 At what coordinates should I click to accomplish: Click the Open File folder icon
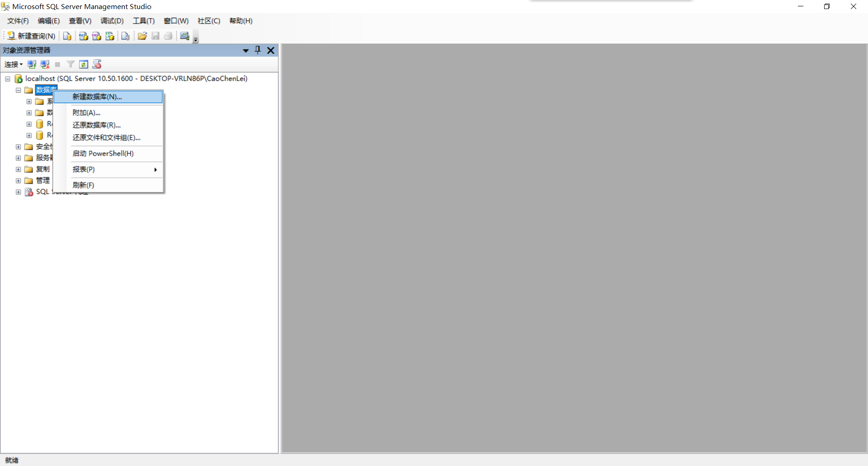pos(142,36)
